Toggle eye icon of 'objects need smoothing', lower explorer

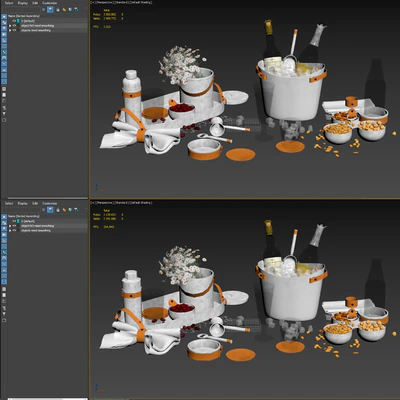(14, 231)
